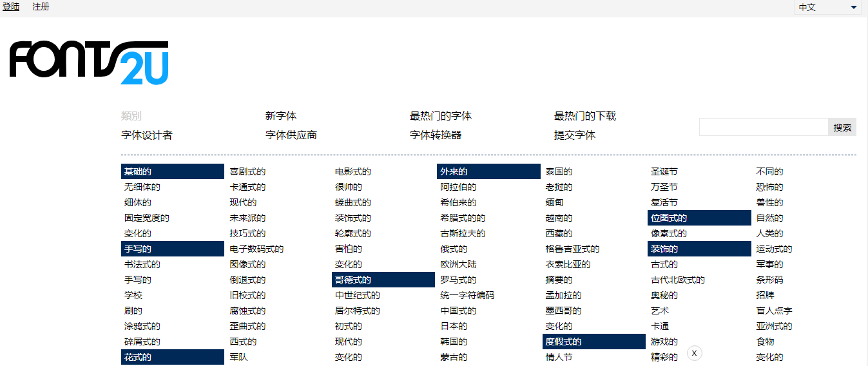The height and width of the screenshot is (366, 868).
Task: Open the 情人节 category
Action: pos(559,357)
